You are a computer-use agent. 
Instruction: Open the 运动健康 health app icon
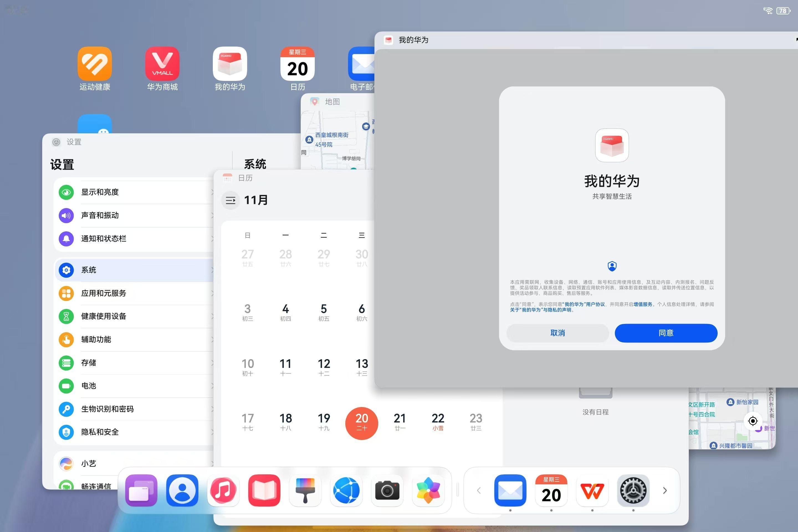point(95,64)
